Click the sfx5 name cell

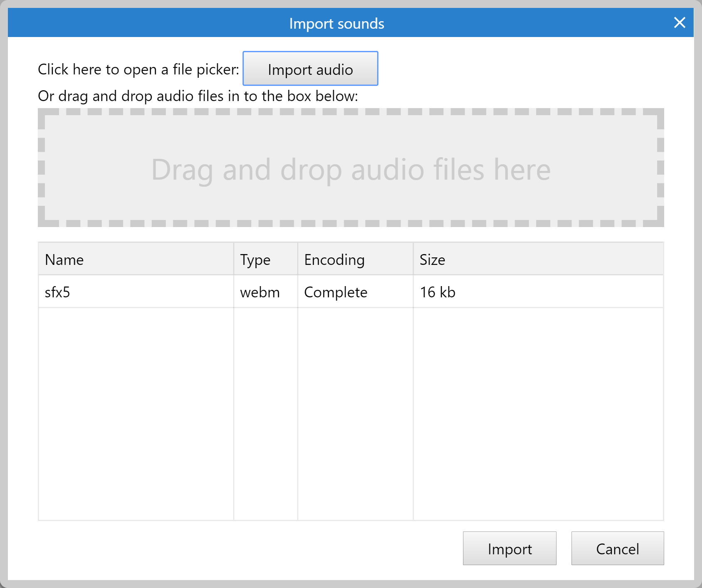(58, 292)
